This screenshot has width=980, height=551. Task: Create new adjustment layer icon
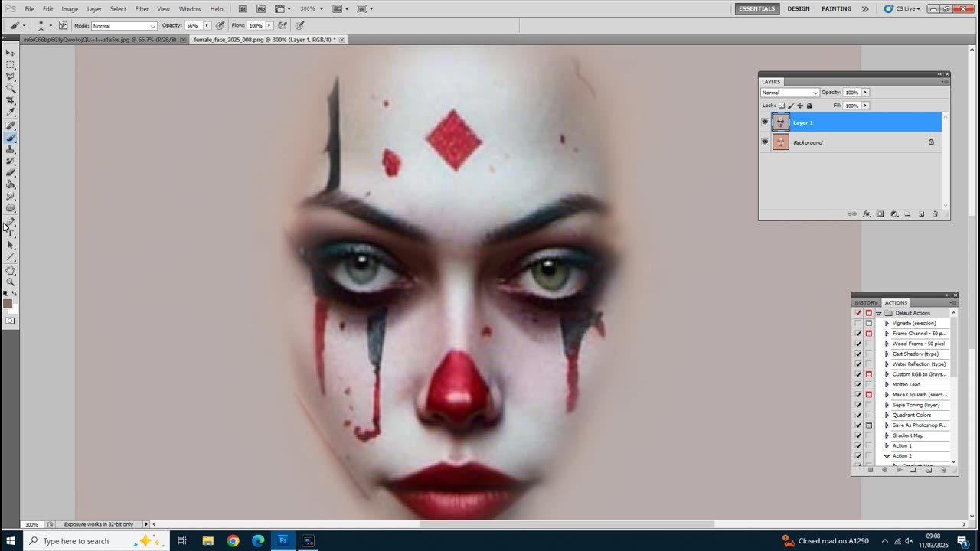pos(893,214)
